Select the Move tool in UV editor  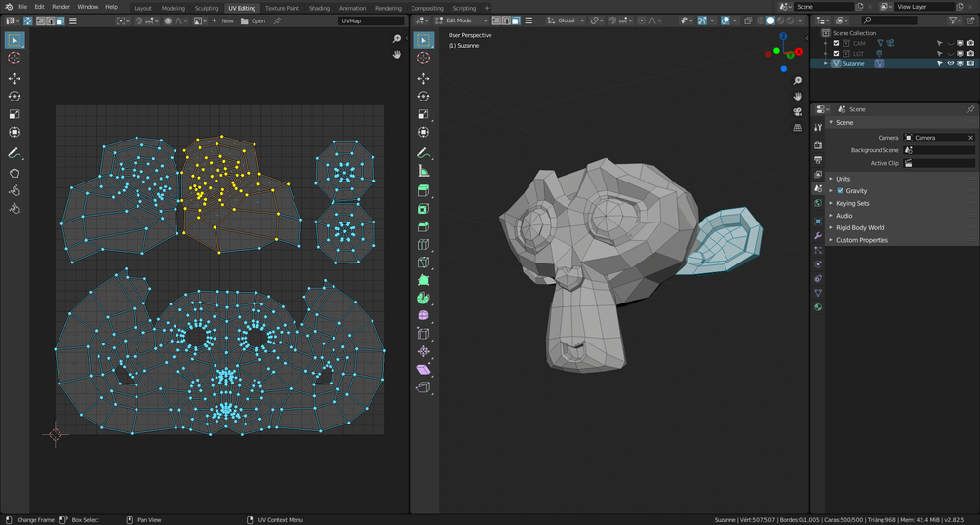[x=14, y=79]
